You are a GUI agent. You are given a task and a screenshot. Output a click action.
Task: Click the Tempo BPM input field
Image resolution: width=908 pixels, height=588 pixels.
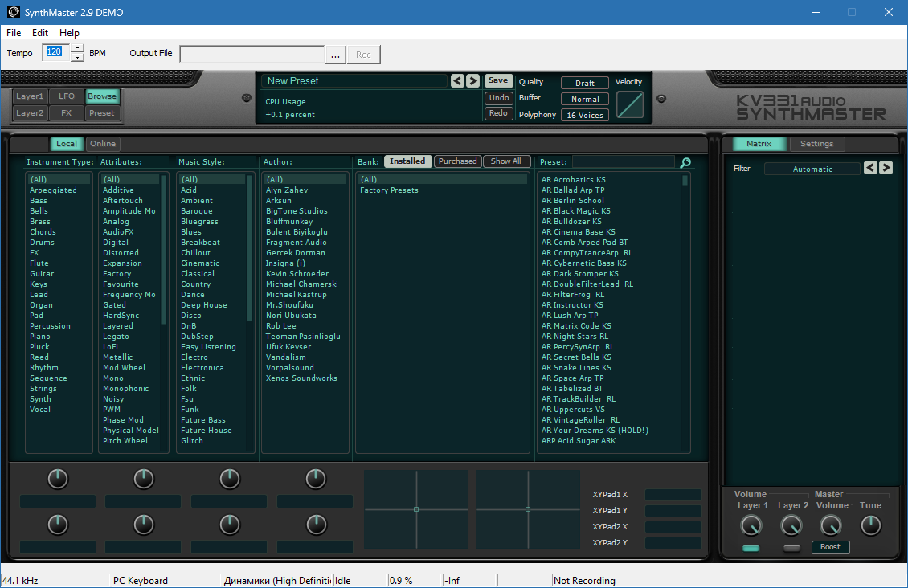[56, 53]
